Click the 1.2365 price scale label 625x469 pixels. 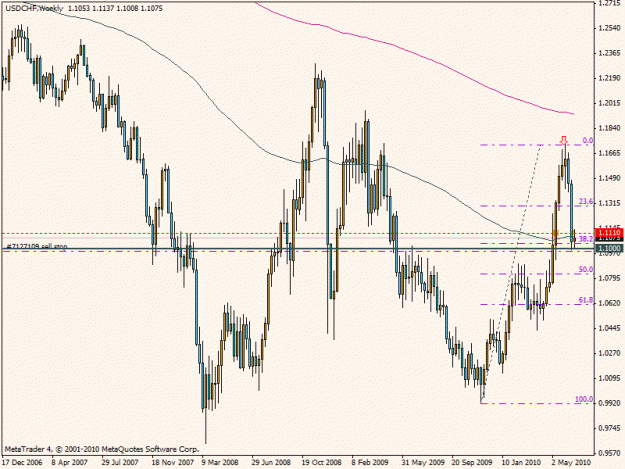tap(610, 53)
